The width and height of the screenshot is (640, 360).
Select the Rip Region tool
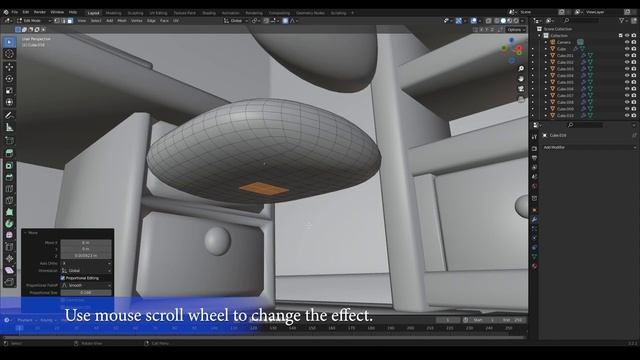(x=9, y=282)
